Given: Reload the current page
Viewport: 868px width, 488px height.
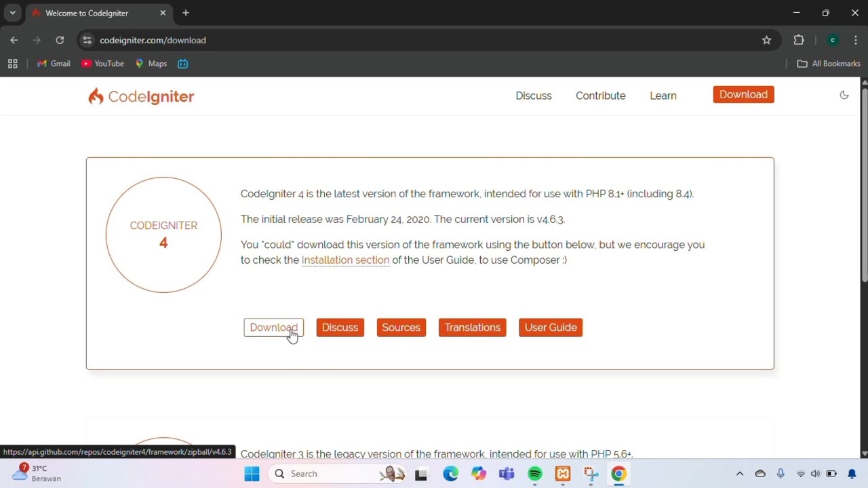Looking at the screenshot, I should (60, 40).
